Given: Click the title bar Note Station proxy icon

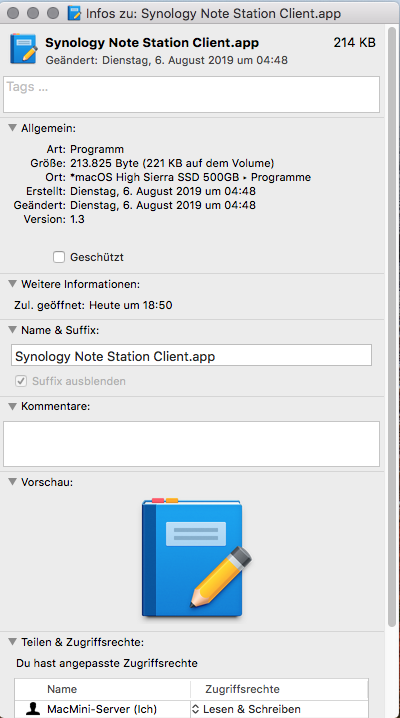Looking at the screenshot, I should click(74, 13).
